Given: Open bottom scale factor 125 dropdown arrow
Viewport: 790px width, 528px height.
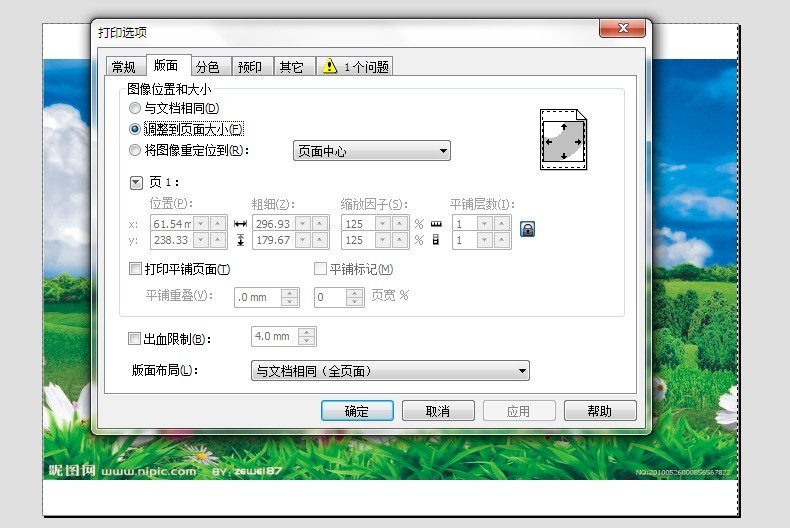Looking at the screenshot, I should pos(383,240).
